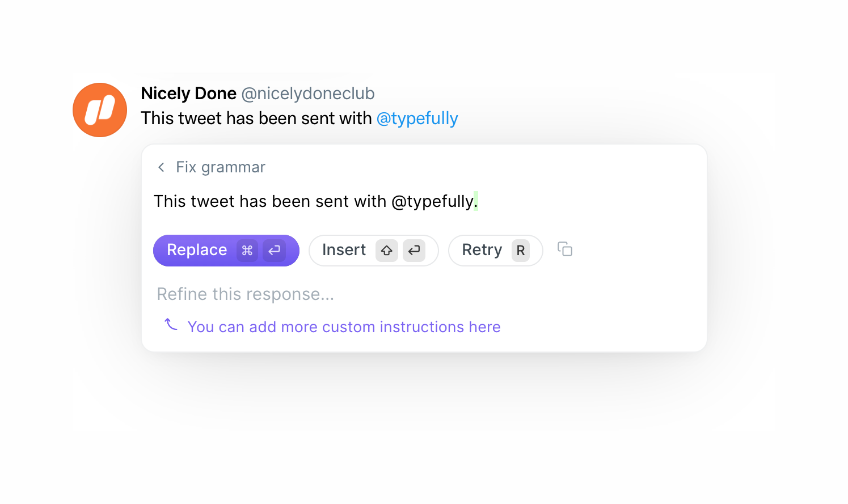Click the @nicelydoneclub handle

coord(308,94)
